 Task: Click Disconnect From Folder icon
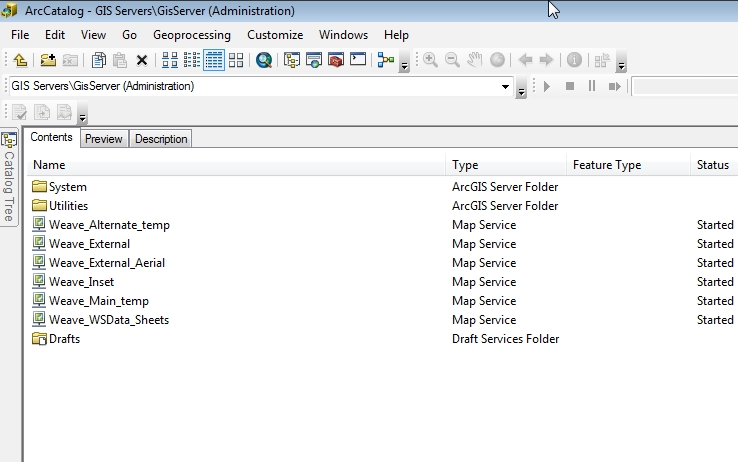(70, 60)
